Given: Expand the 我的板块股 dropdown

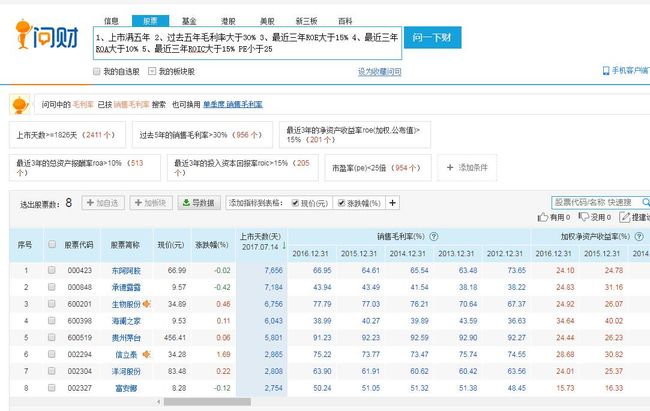Looking at the screenshot, I should pos(152,71).
